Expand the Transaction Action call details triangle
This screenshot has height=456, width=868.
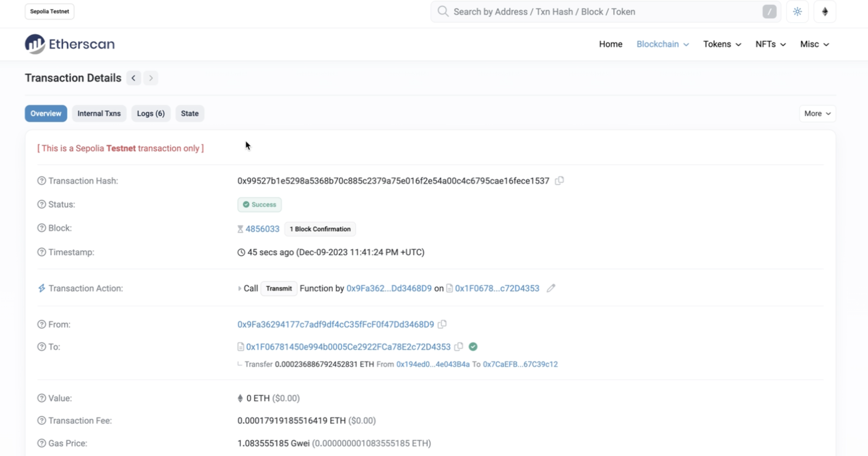239,289
